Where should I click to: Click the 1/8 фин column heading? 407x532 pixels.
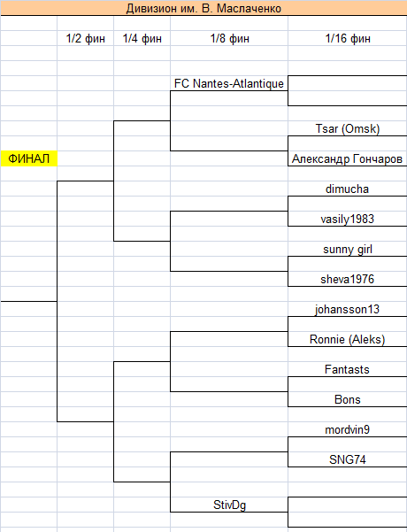[229, 38]
